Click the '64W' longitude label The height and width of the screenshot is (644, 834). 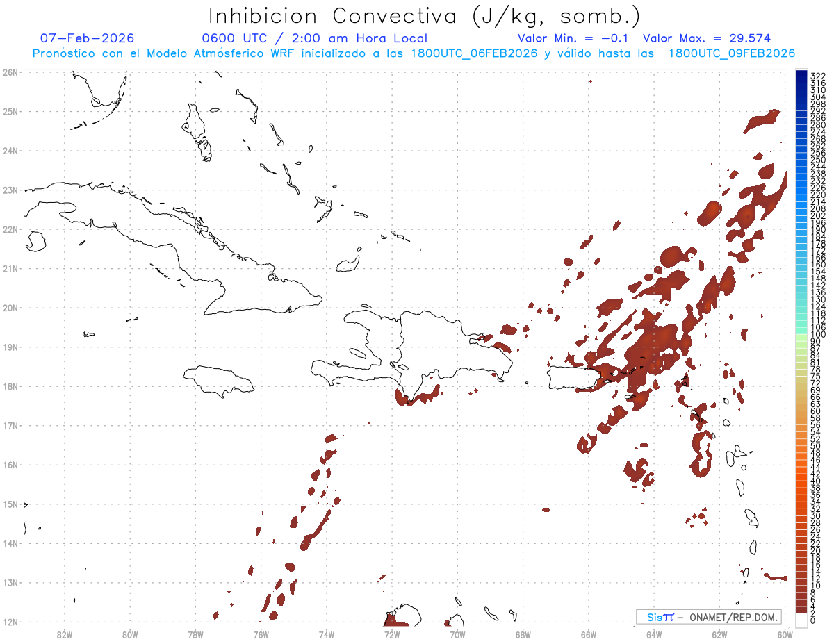[x=653, y=634]
